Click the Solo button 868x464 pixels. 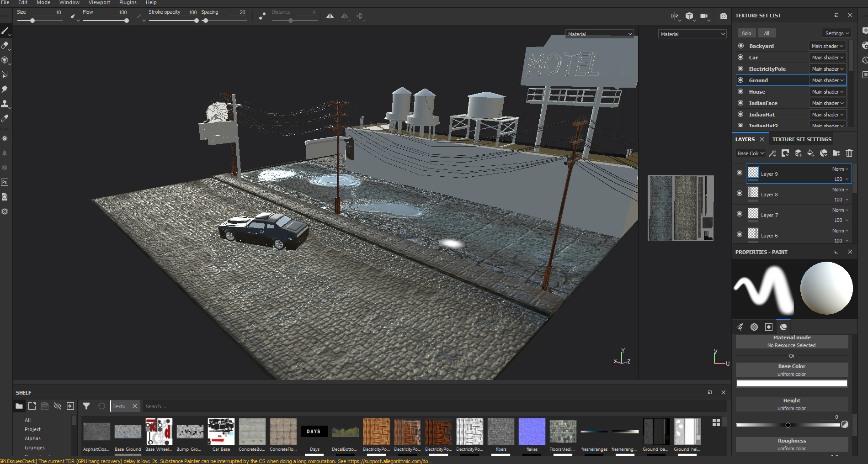pyautogui.click(x=746, y=33)
